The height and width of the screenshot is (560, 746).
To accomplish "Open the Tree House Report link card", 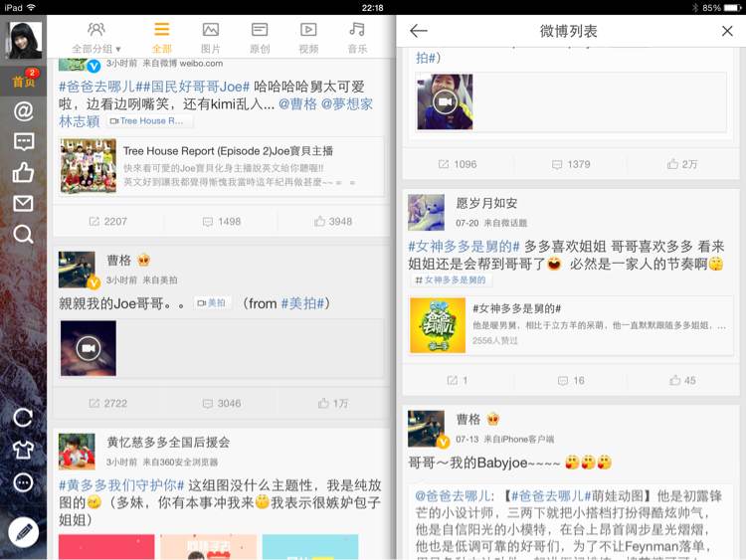I will click(221, 166).
